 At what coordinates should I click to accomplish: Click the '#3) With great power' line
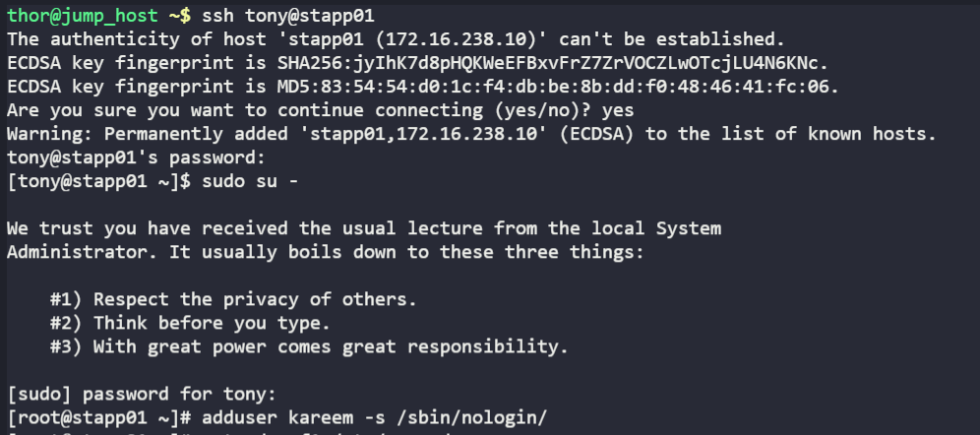click(309, 346)
